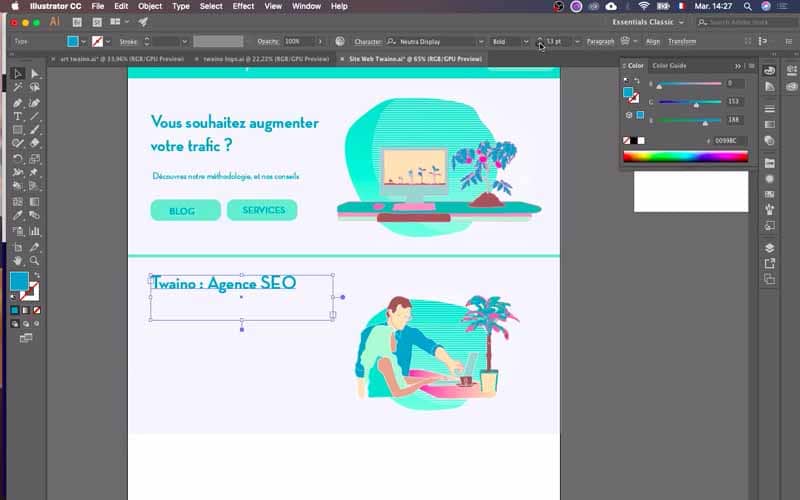The height and width of the screenshot is (500, 800).
Task: Enable Draw Inside mode
Action: click(x=37, y=324)
